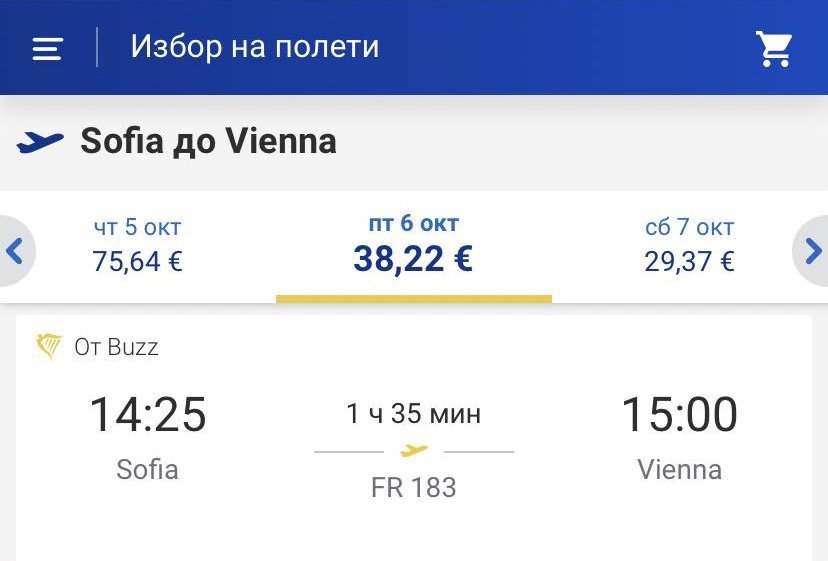
Task: Click the Sofia до Vienna route heading
Action: pyautogui.click(x=208, y=142)
